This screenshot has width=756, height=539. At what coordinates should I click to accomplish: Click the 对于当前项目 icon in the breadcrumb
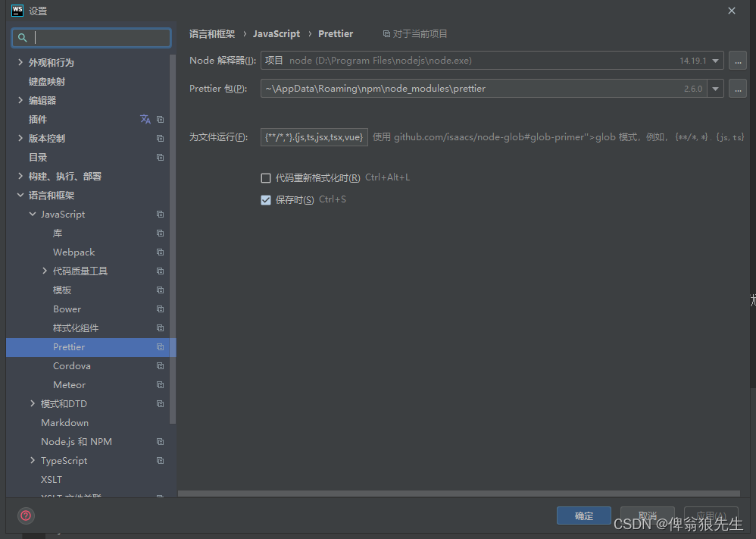pos(386,34)
